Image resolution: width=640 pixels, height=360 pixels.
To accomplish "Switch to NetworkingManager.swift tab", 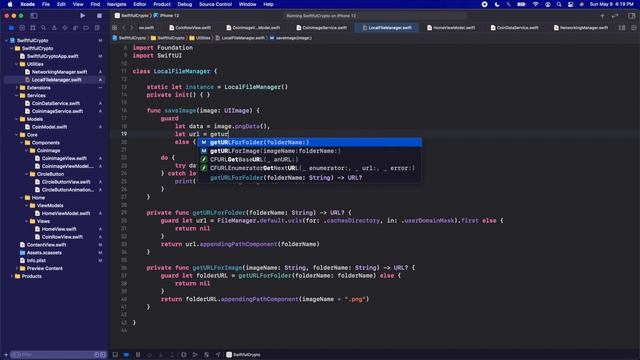I will point(581,28).
